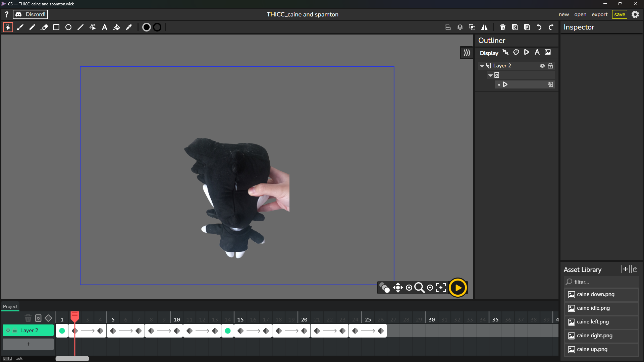Click the Flip Horizontal icon
The image size is (644, 362).
point(484,27)
